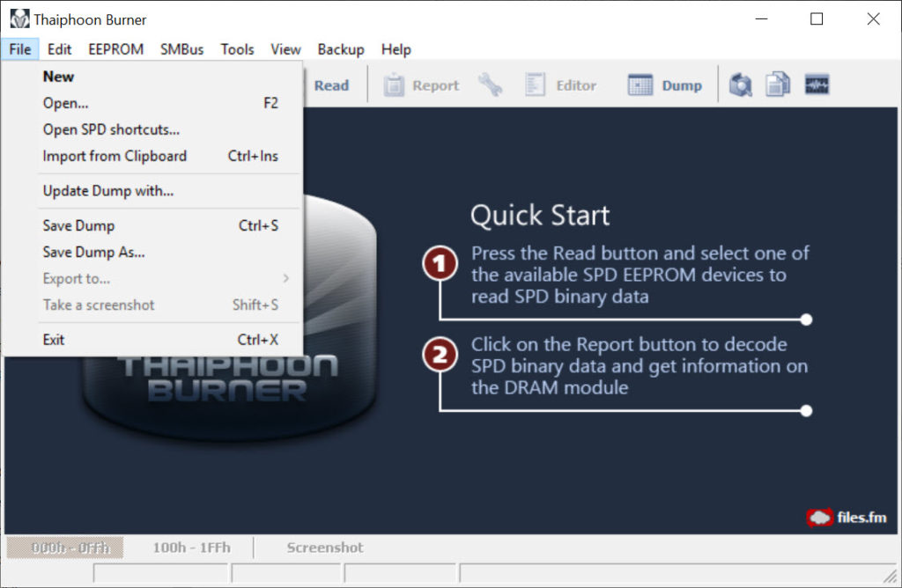This screenshot has height=588, width=902.
Task: Click the Quick Start heading
Action: click(540, 216)
